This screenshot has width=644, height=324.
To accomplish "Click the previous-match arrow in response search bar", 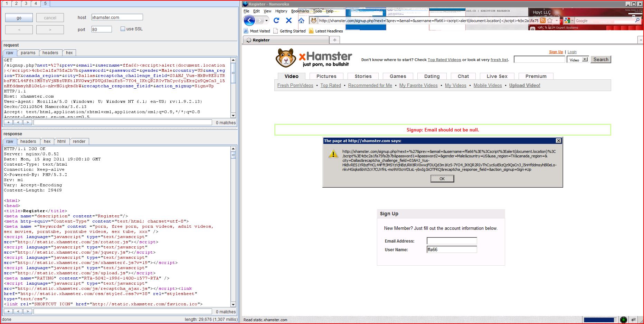I will tap(18, 312).
